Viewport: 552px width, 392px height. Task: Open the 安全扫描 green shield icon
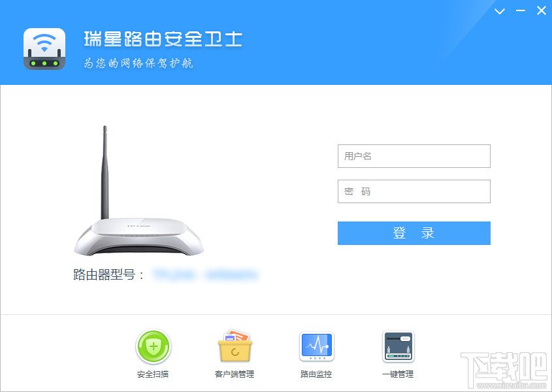click(x=153, y=346)
